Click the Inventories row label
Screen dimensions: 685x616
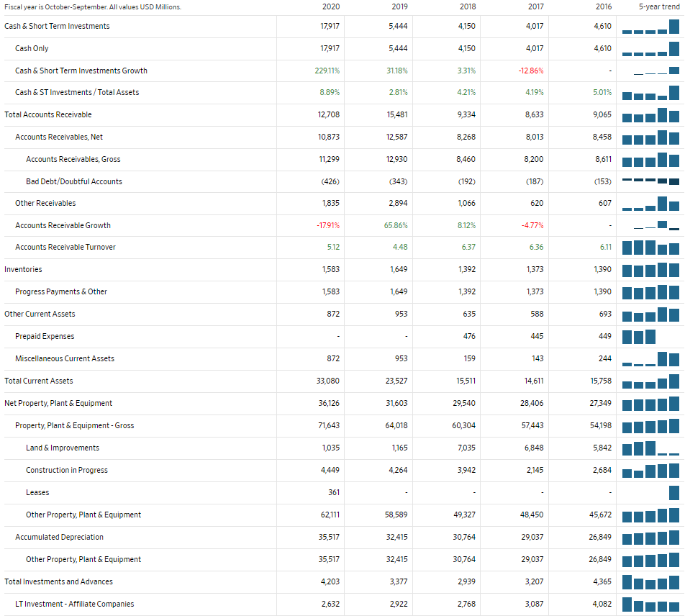point(23,270)
